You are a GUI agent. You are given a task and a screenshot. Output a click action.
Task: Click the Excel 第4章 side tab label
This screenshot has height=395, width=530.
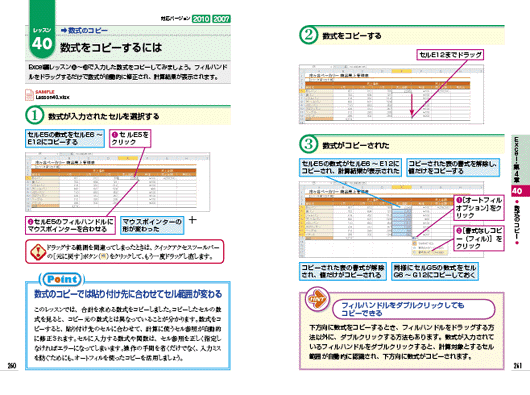pos(516,159)
